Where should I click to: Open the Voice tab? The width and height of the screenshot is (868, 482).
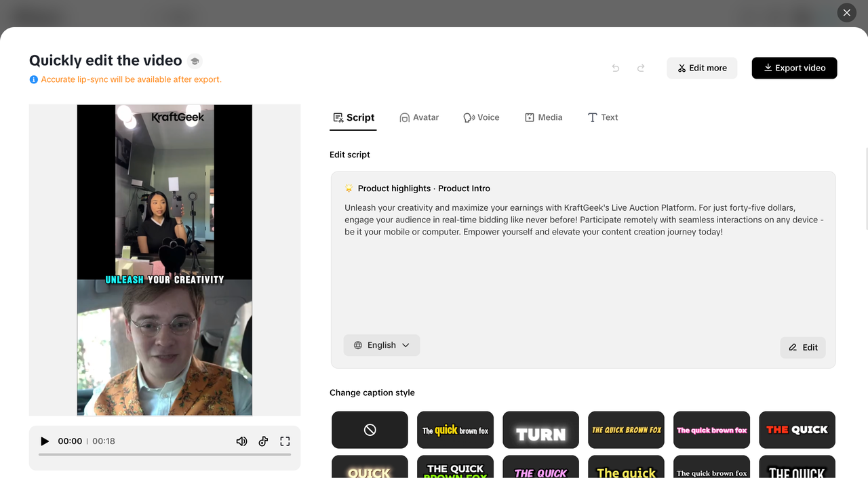coord(481,117)
